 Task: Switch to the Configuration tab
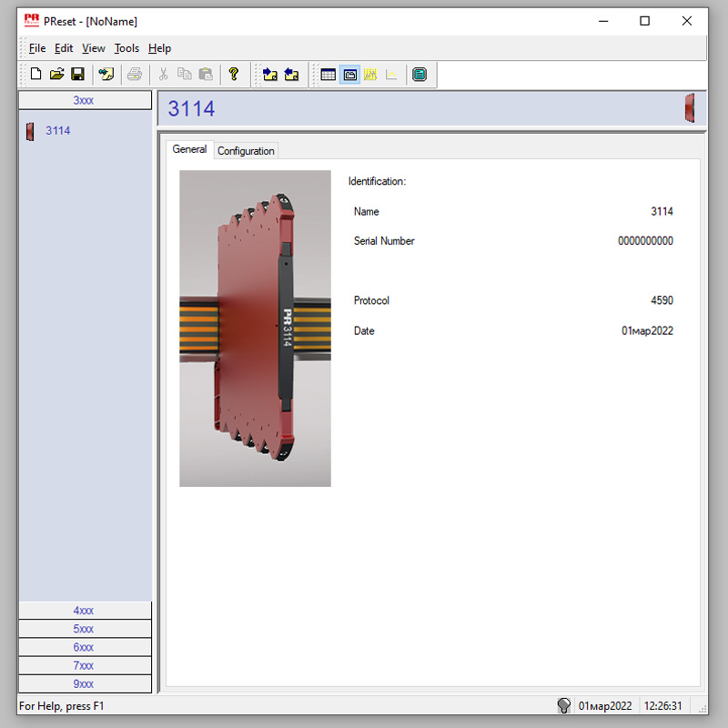point(246,151)
